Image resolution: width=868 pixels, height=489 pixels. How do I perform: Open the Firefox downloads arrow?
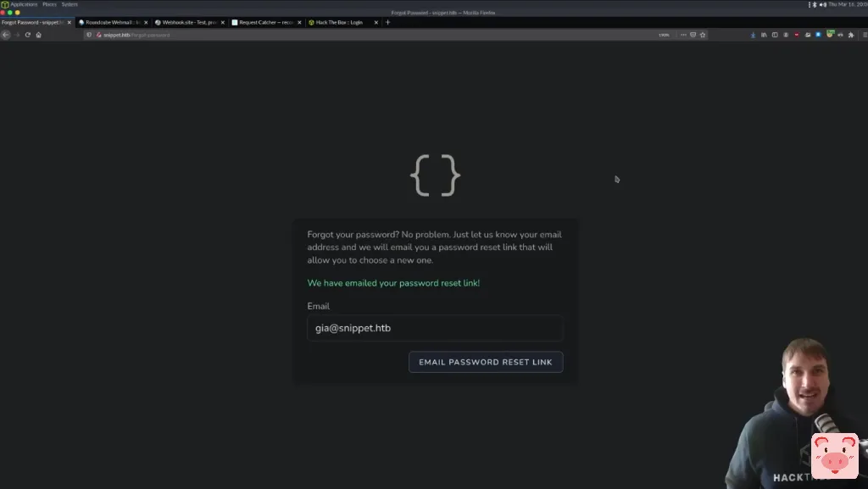753,35
